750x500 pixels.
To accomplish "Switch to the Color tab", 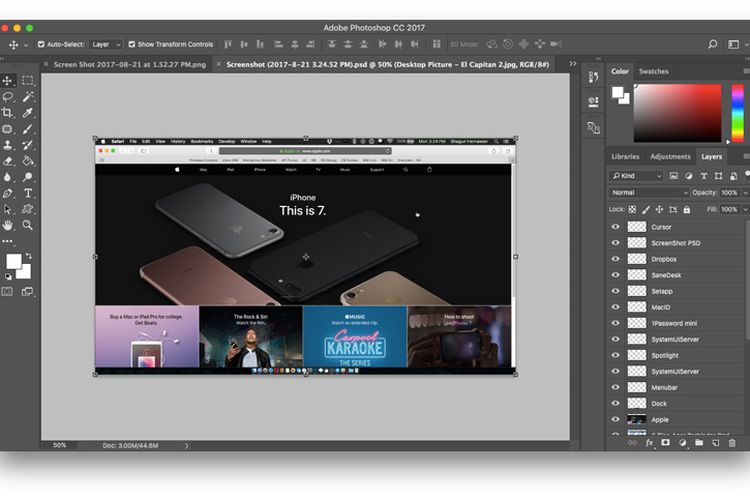I will [x=620, y=71].
